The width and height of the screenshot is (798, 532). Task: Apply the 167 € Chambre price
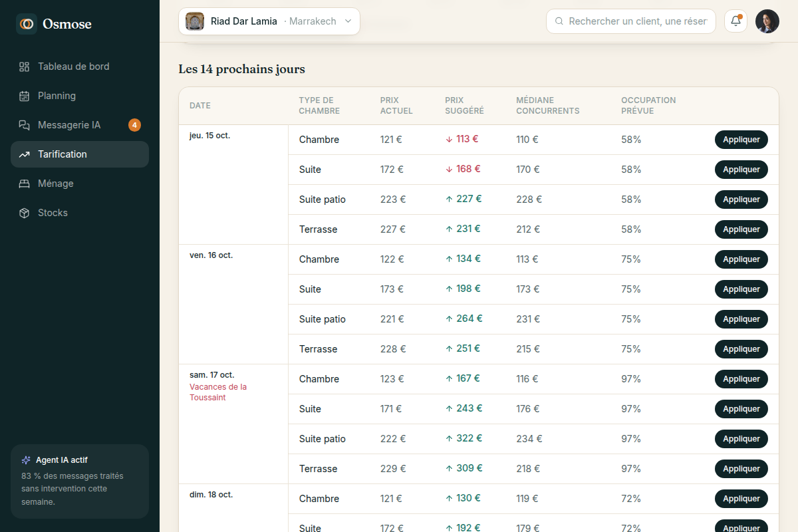(x=741, y=379)
